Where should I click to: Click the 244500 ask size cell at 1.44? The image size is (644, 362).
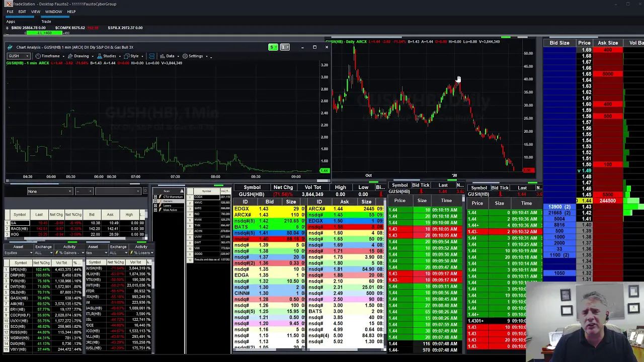[x=608, y=201]
